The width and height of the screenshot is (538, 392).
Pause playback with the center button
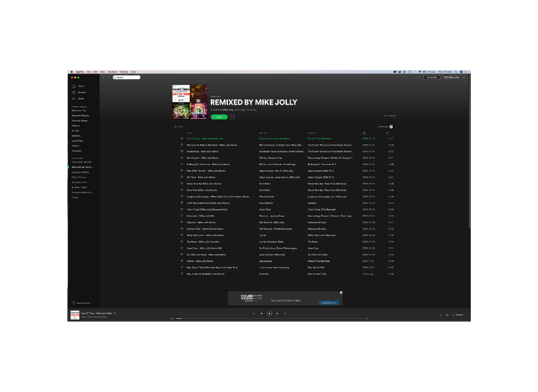[x=269, y=314]
